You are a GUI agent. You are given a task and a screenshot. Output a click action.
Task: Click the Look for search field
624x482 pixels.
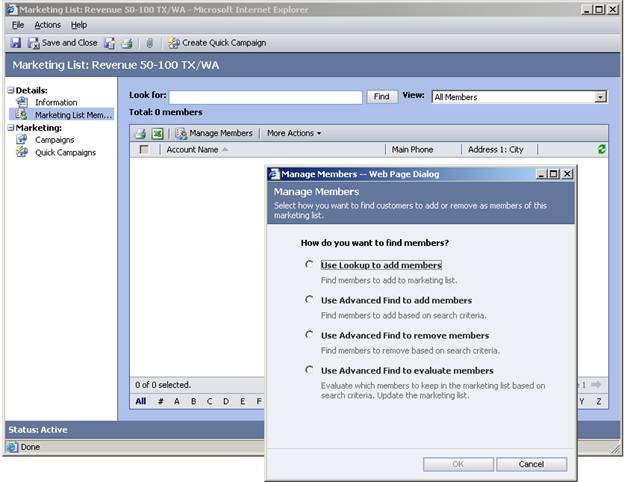pos(265,97)
